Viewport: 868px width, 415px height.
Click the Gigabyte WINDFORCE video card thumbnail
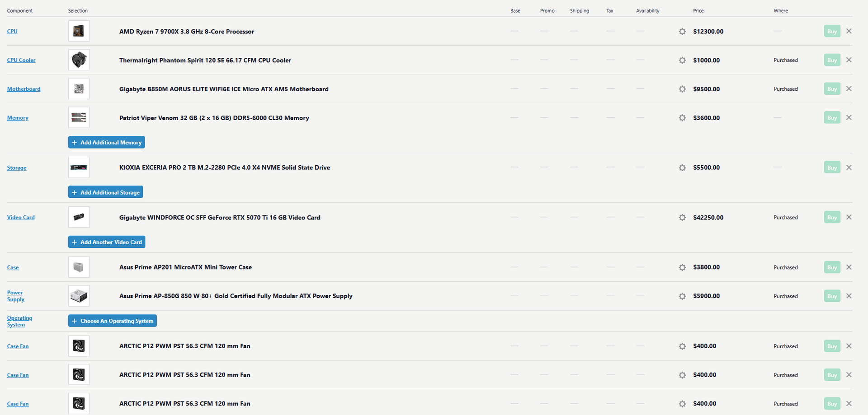pos(79,217)
